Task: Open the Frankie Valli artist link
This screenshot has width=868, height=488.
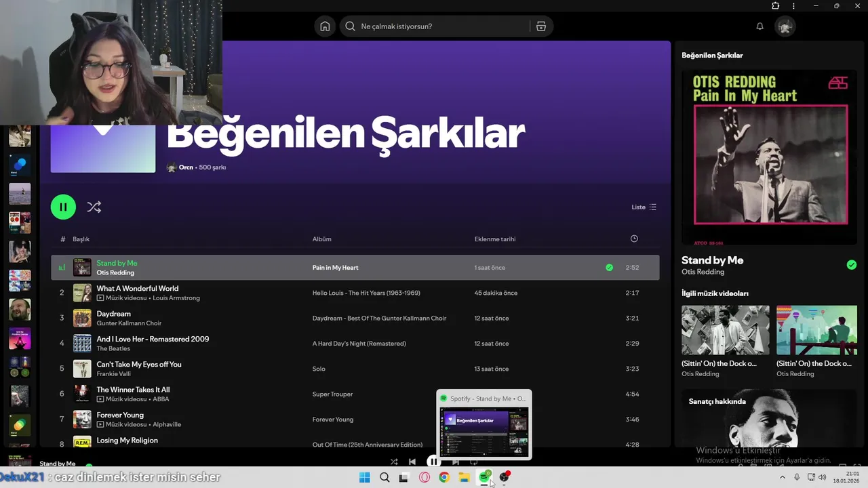Action: 113,374
